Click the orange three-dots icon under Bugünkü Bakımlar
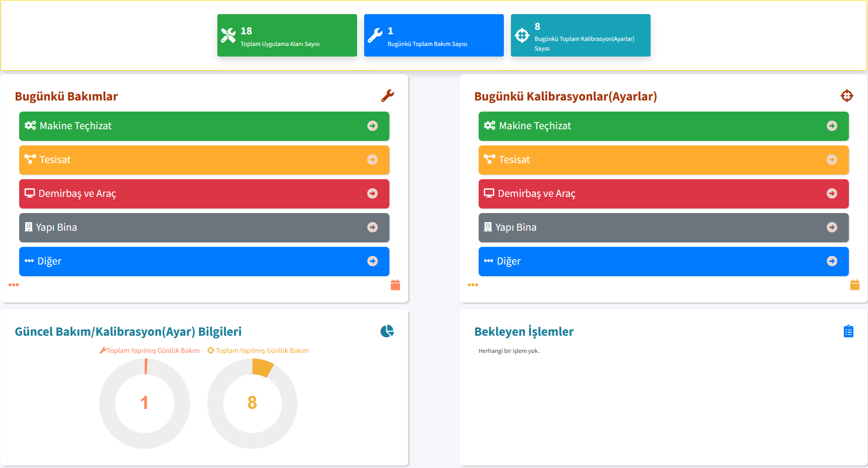The width and height of the screenshot is (868, 468). 14,285
